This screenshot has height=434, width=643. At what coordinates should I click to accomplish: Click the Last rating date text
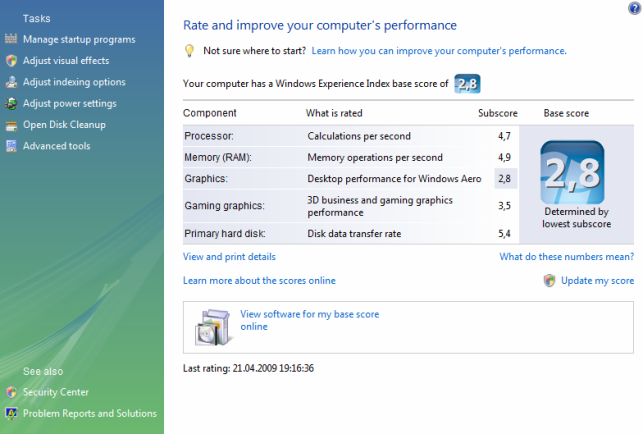[248, 368]
